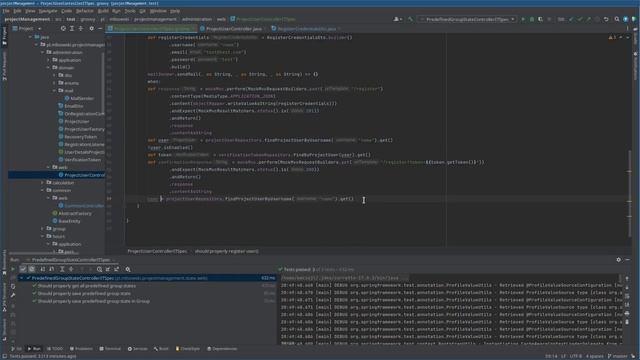The height and width of the screenshot is (360, 640).
Task: Open the Refactor menu
Action: (85, 11)
